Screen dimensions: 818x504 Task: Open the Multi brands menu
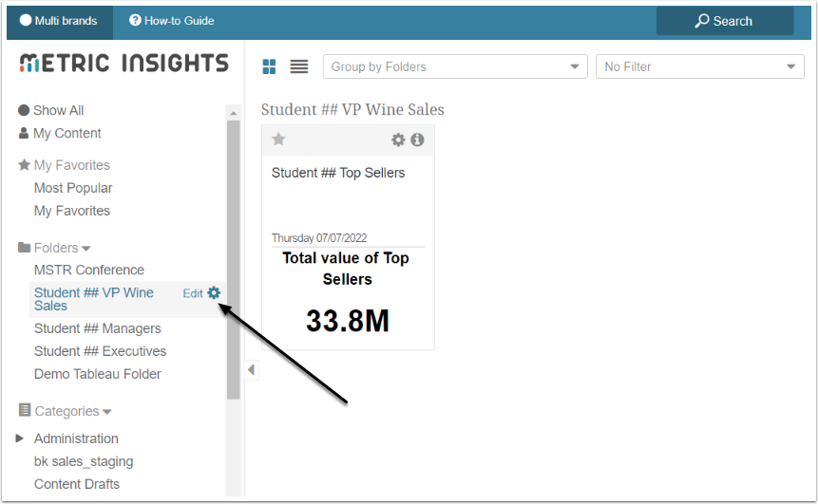tap(59, 21)
